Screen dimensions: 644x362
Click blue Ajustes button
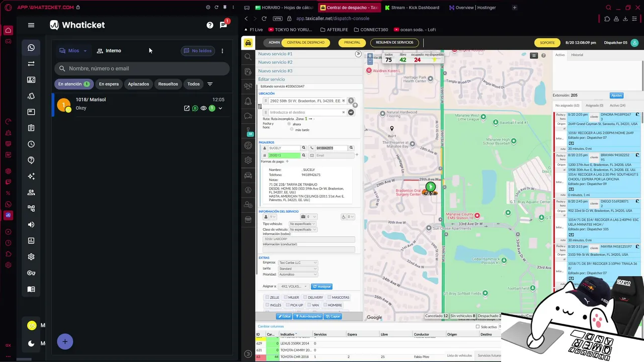[x=616, y=96]
